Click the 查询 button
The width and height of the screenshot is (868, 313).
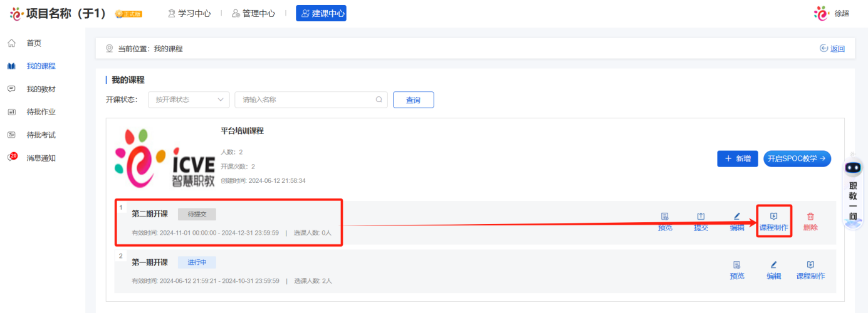[413, 100]
